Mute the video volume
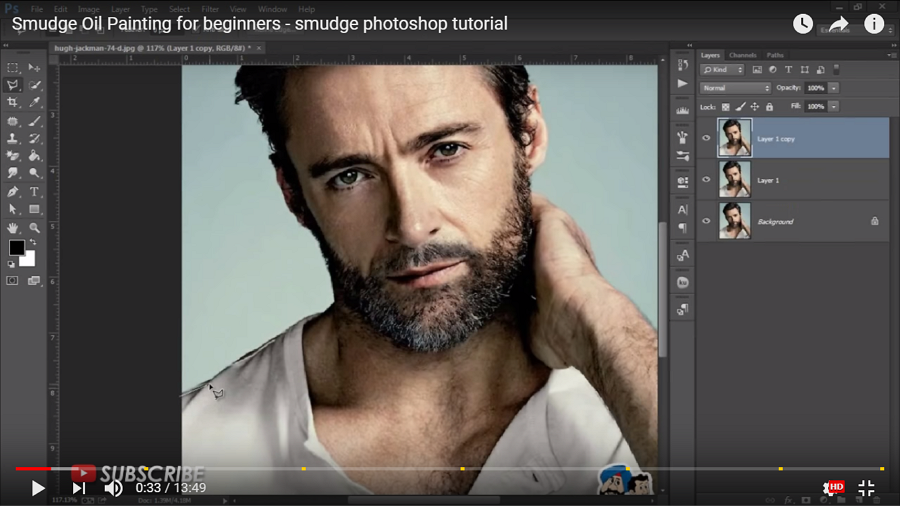This screenshot has width=900, height=506. [113, 488]
